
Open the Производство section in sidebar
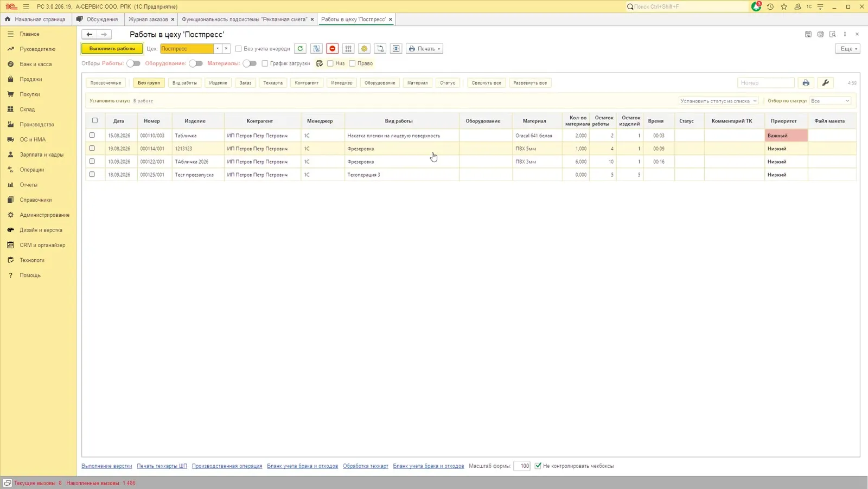[37, 124]
